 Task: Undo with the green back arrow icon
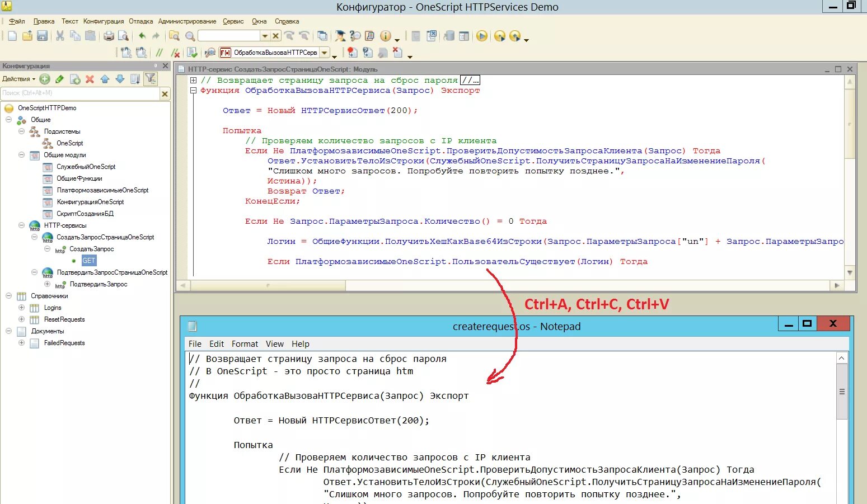pos(142,36)
